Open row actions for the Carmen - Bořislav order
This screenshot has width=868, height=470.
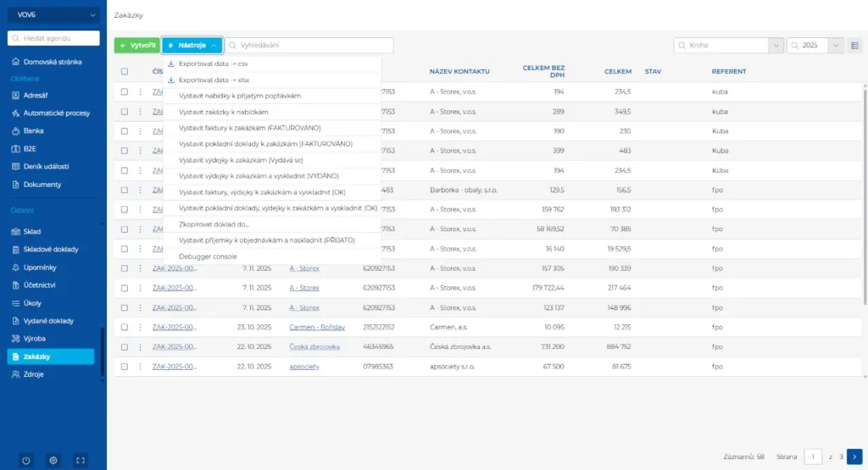click(141, 327)
